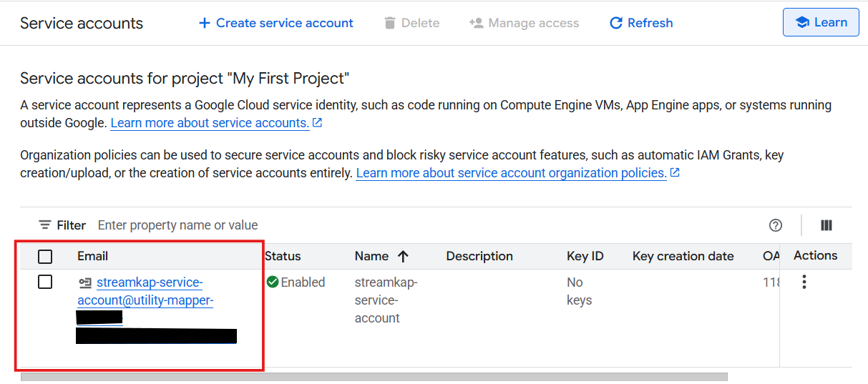Refresh the service accounts list
Image resolution: width=868 pixels, height=384 pixels.
[641, 23]
